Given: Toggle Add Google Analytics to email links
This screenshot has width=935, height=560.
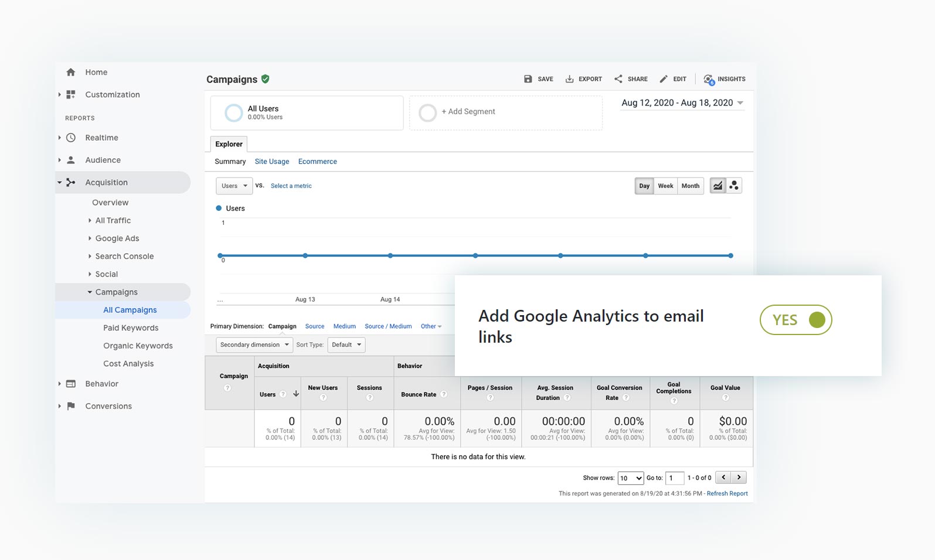Looking at the screenshot, I should tap(795, 320).
